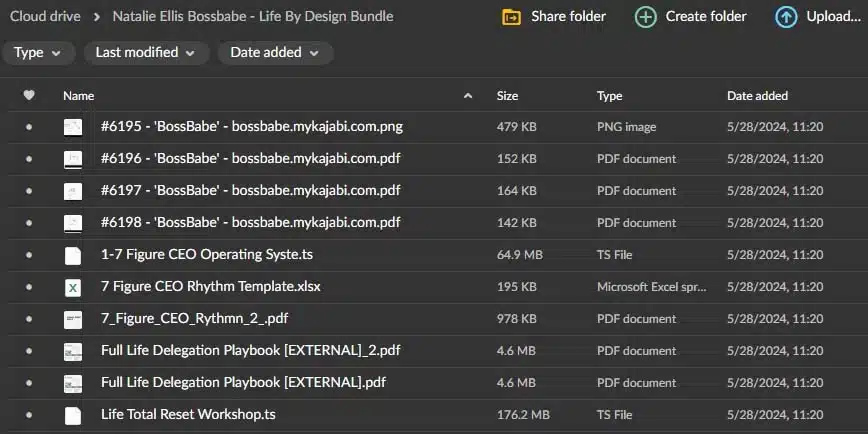The width and height of the screenshot is (868, 434).
Task: Click the 479 KB size cell
Action: [516, 127]
